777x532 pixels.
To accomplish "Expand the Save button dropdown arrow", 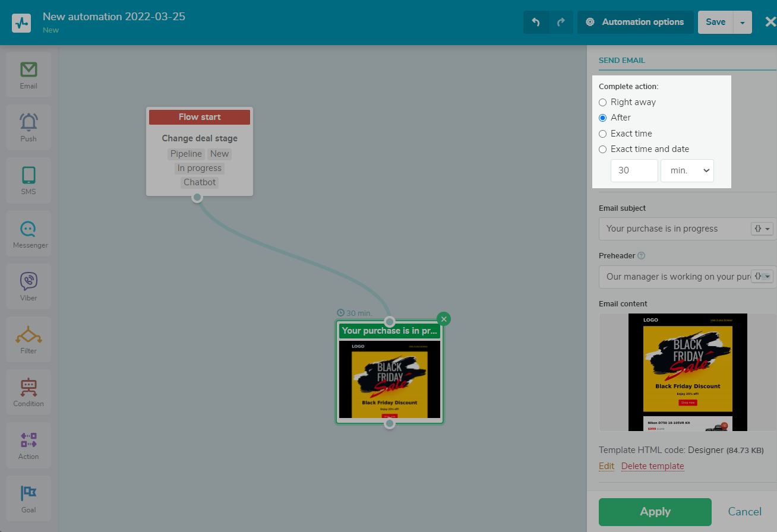I will click(x=743, y=22).
